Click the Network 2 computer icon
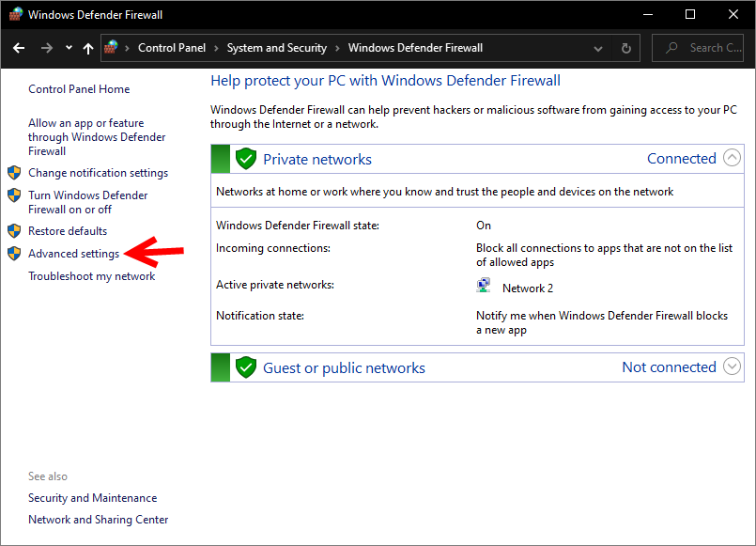The height and width of the screenshot is (546, 756). [x=484, y=286]
